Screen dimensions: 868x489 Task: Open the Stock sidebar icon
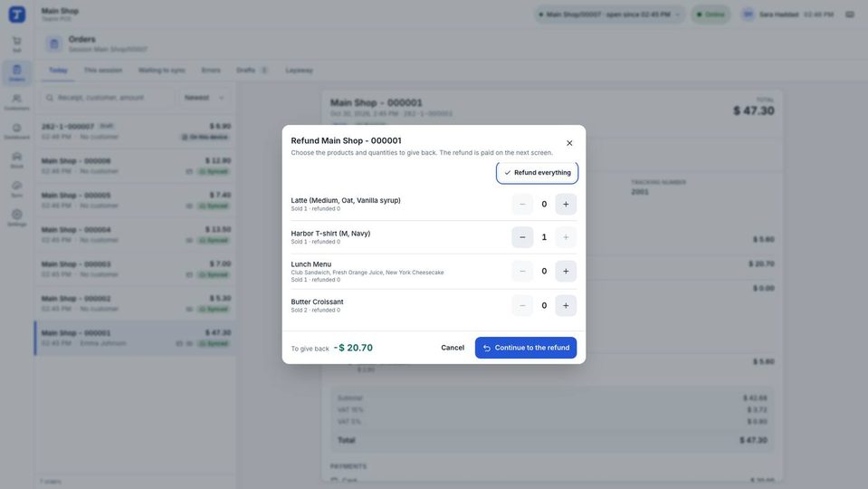coord(16,160)
